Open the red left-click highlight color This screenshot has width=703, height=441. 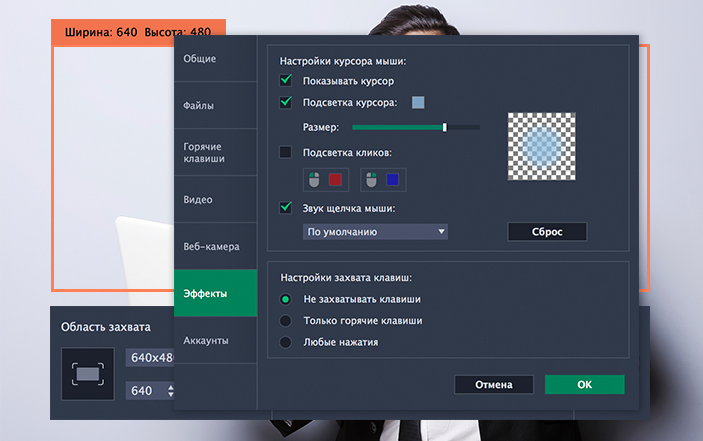[336, 180]
